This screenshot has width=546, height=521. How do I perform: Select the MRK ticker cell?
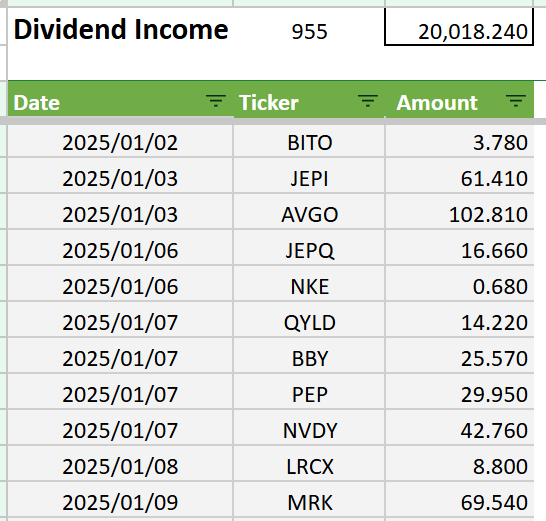click(x=309, y=499)
